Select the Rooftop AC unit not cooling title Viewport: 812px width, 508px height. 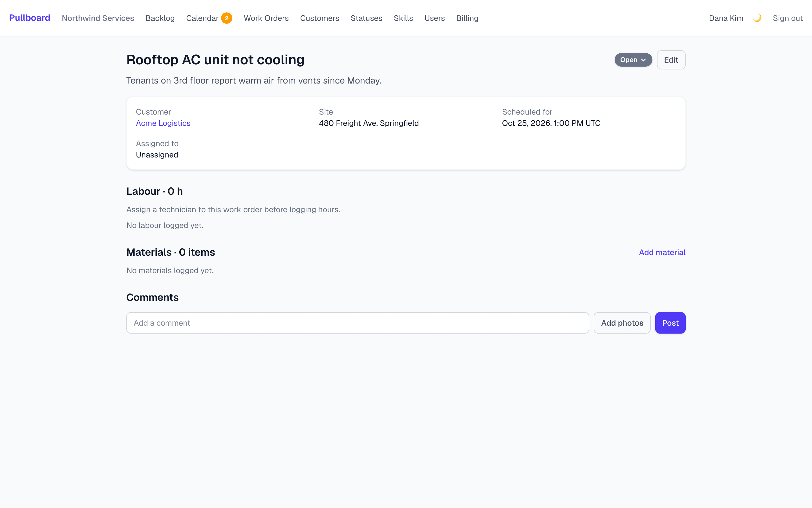(x=215, y=60)
